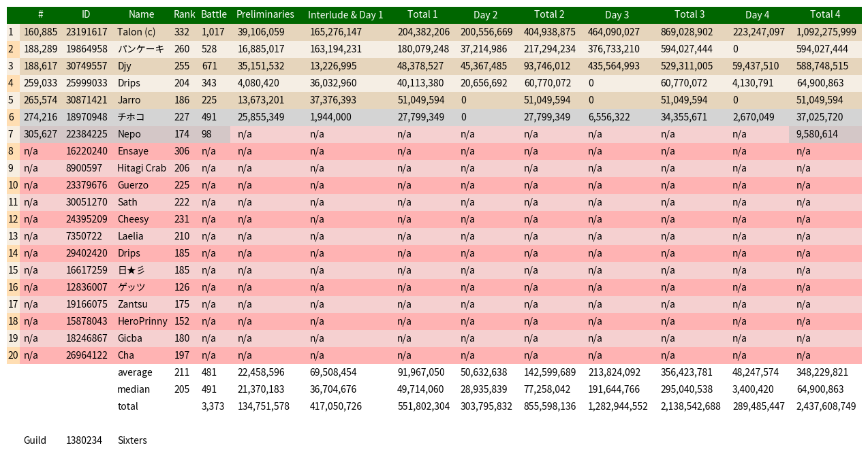Image resolution: width=868 pixels, height=456 pixels.
Task: Select the name cell 'Cha'
Action: [125, 355]
